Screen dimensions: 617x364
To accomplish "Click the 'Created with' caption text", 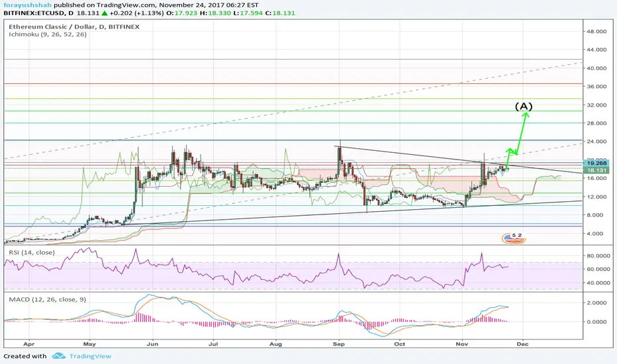I will pos(25,356).
